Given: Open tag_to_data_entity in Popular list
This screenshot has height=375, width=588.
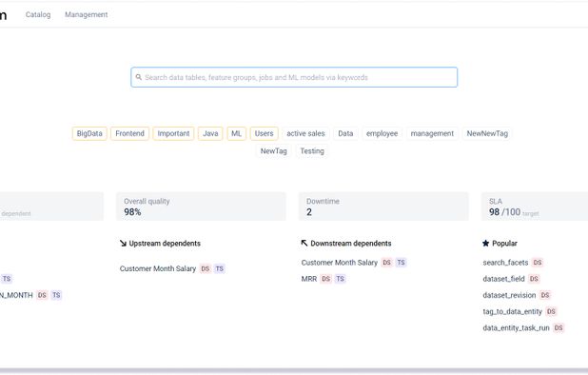Looking at the screenshot, I should pyautogui.click(x=512, y=311).
